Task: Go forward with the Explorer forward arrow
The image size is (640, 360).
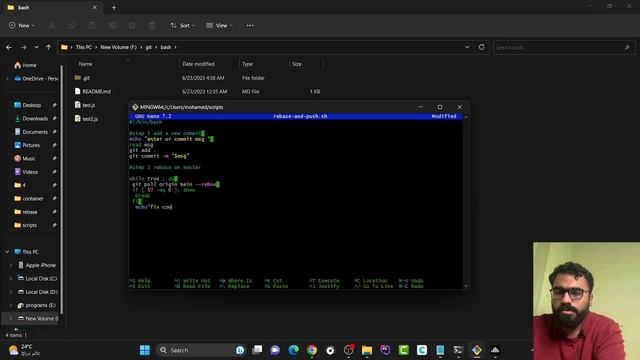Action: (x=23, y=47)
